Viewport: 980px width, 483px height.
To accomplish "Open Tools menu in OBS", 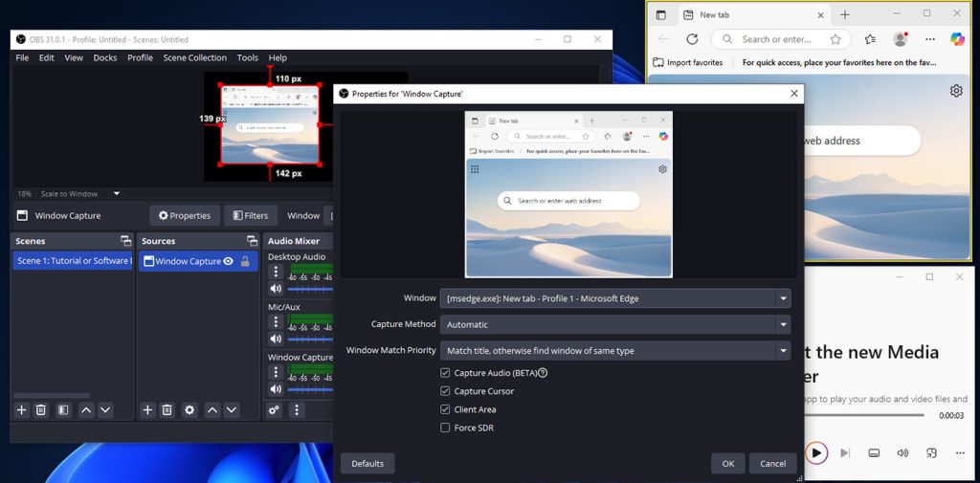I will point(248,57).
